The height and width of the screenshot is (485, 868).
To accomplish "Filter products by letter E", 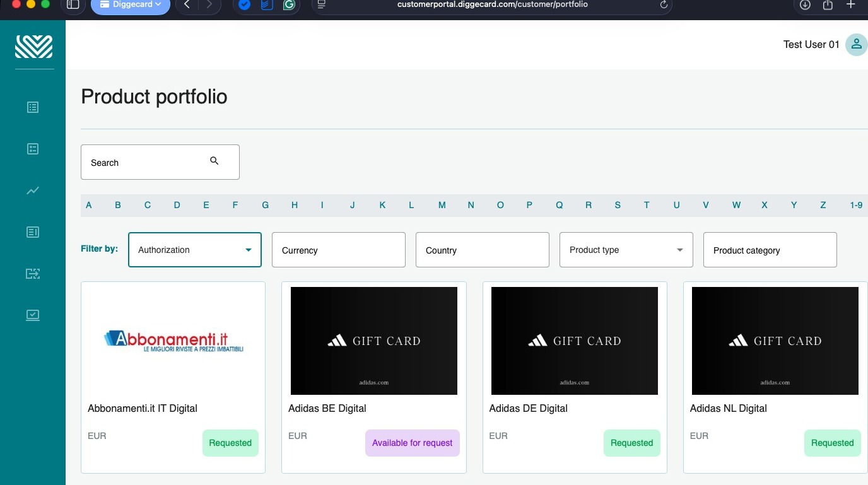I will (206, 205).
